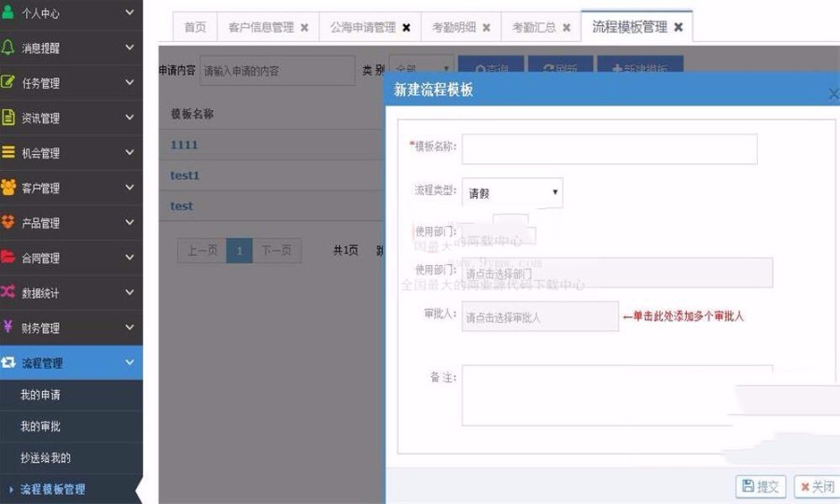This screenshot has height=504, width=840.
Task: Open the 流程类型 dropdown showing 请假
Action: [512, 193]
